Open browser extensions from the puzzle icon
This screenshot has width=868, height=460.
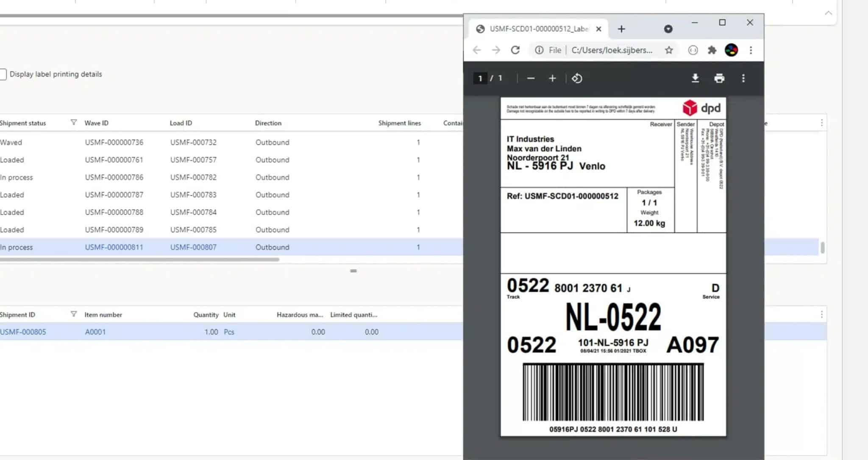tap(712, 50)
